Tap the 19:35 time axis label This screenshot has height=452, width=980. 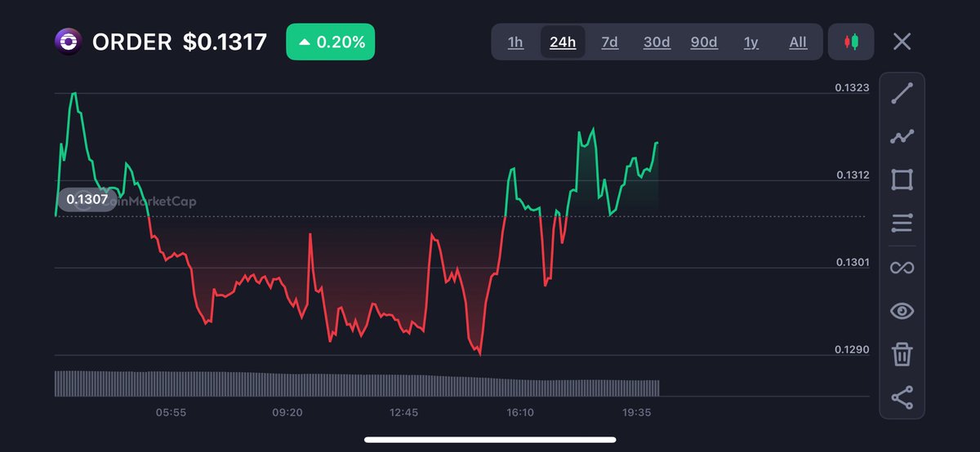click(636, 413)
